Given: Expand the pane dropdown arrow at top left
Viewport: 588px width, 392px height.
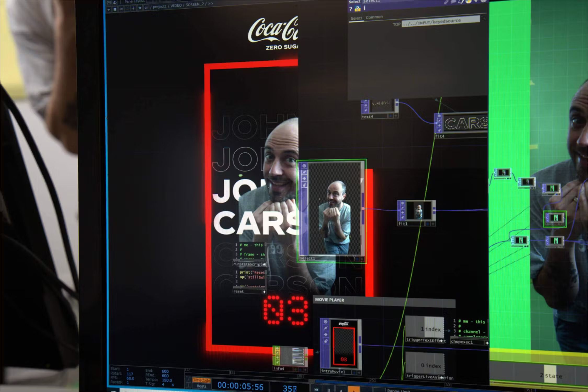Looking at the screenshot, I should click(x=109, y=10).
